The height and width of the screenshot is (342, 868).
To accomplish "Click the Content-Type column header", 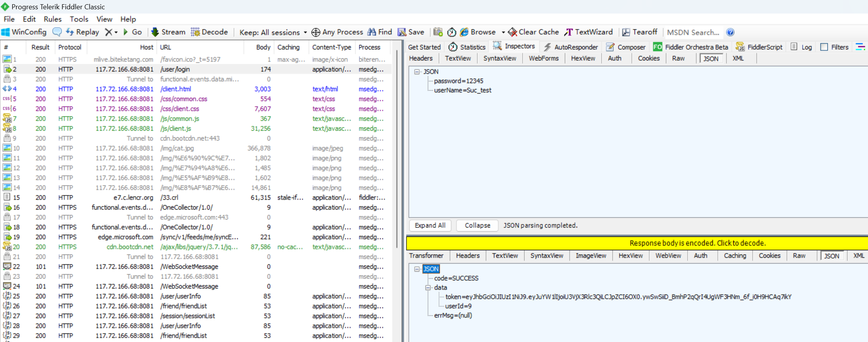I will tap(331, 47).
